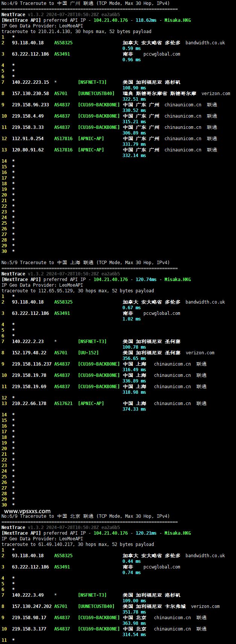This screenshot has width=236, height=644.
Task: Click hop IP 140.222.3.49
Action: (x=28, y=595)
